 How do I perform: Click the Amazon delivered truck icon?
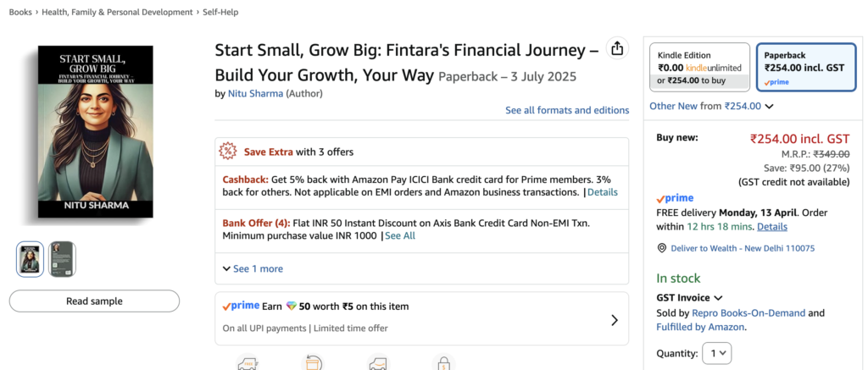point(378,364)
